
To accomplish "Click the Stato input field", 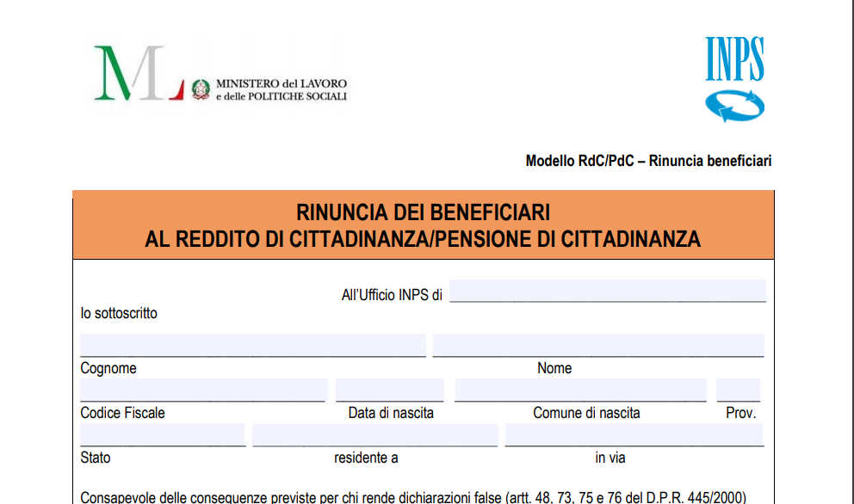I will 163,435.
